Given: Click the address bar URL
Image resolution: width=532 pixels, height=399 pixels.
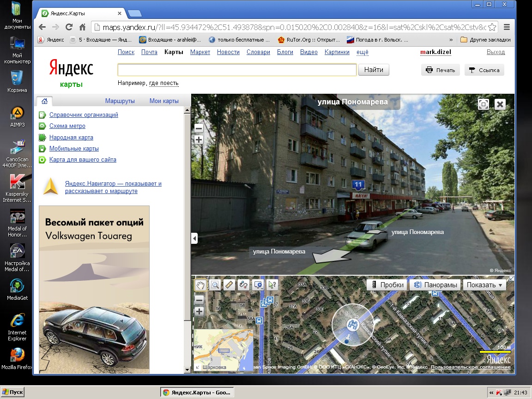Looking at the screenshot, I should click(294, 27).
